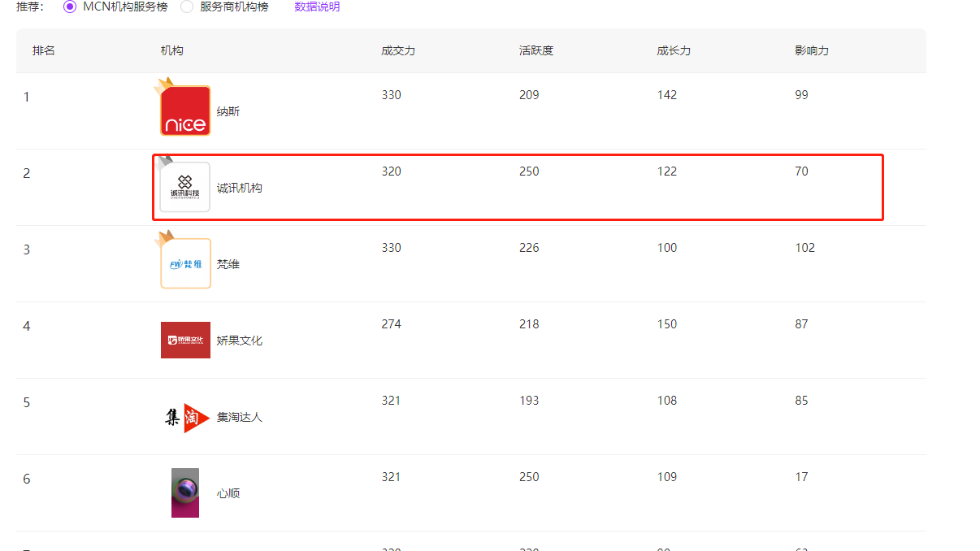The height and width of the screenshot is (551, 980).
Task: Click the 机构 column header
Action: 172,50
